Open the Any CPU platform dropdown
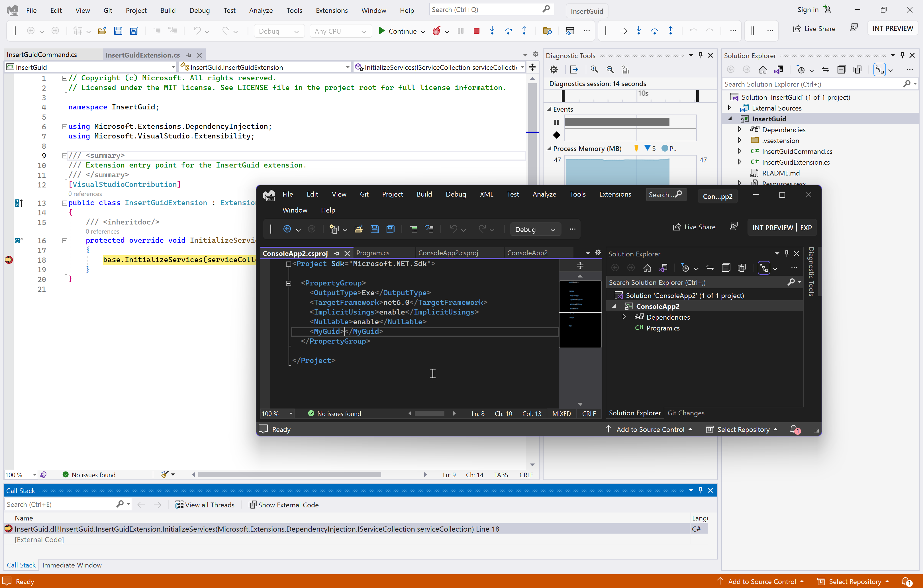Image resolution: width=923 pixels, height=588 pixels. tap(340, 31)
